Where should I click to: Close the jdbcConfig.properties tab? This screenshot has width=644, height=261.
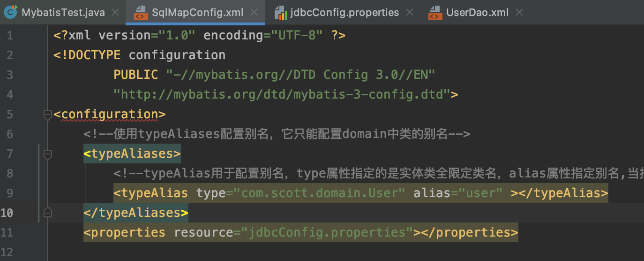[x=409, y=13]
